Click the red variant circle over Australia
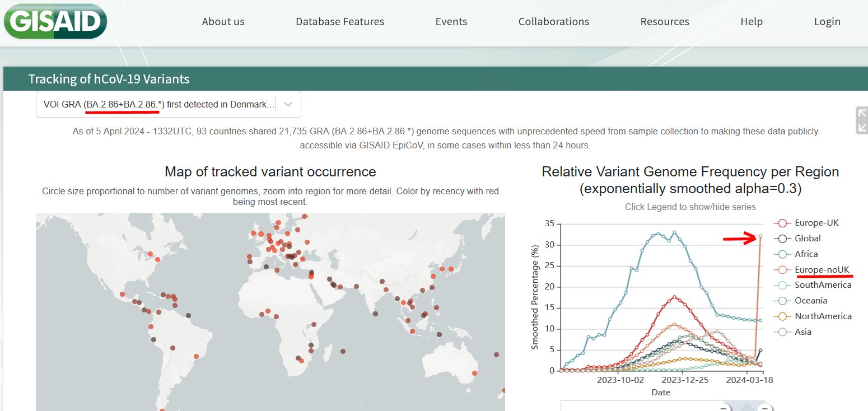Viewport: 868px width, 411px height. click(474, 373)
